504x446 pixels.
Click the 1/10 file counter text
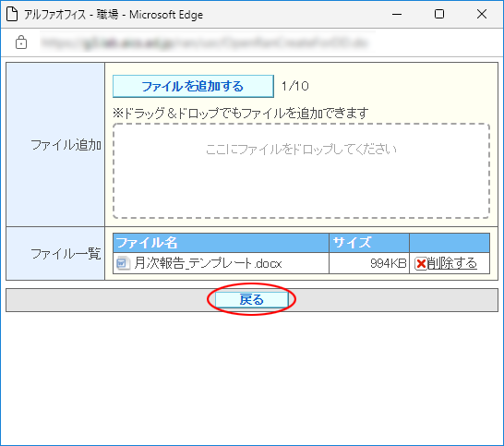click(x=295, y=86)
